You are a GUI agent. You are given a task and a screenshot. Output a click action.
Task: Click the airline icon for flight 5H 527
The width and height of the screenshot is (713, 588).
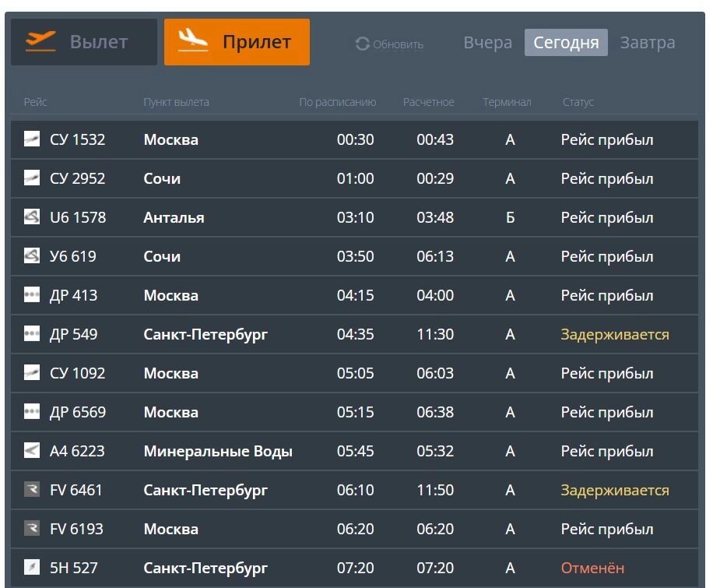coord(32,567)
